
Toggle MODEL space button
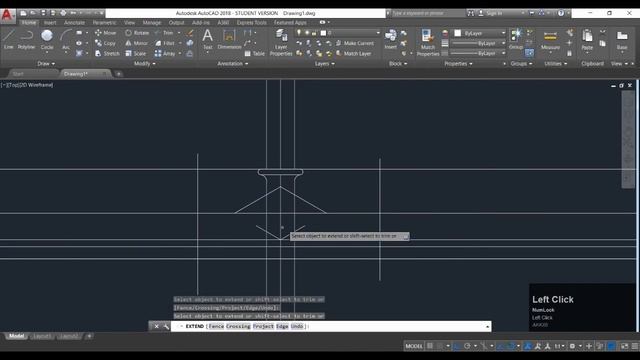[x=414, y=346]
